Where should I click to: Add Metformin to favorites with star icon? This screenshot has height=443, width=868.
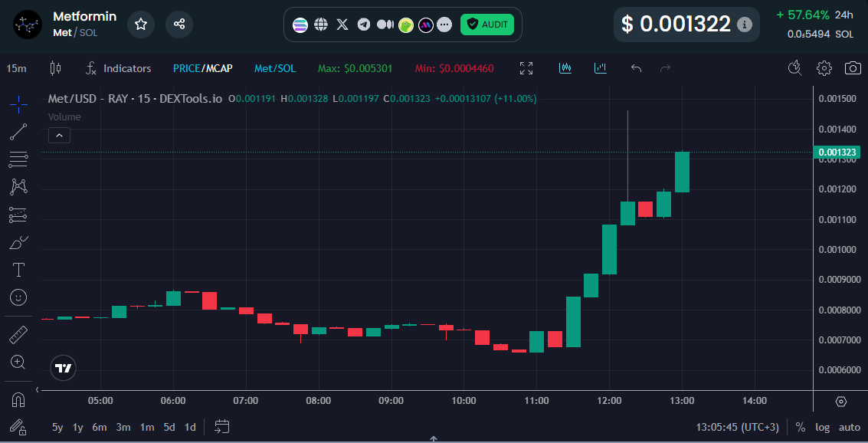pos(141,25)
